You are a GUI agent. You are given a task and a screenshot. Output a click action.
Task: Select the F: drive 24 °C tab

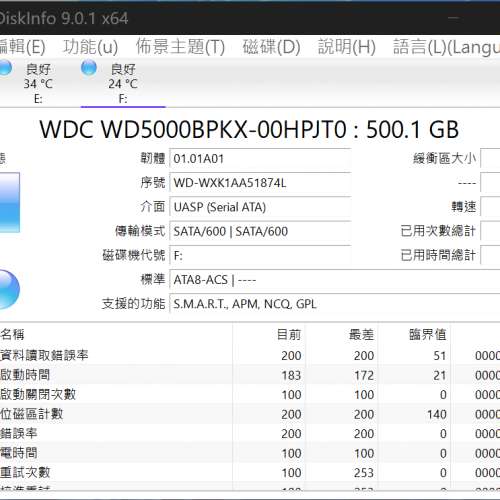(123, 83)
